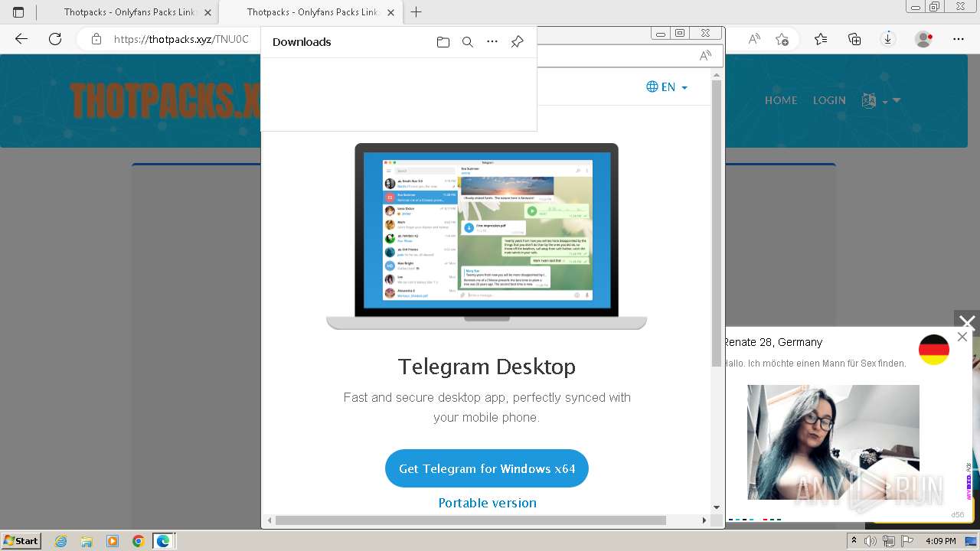Click the site lock icon in address bar
Image resolution: width=980 pixels, height=551 pixels.
(x=96, y=39)
